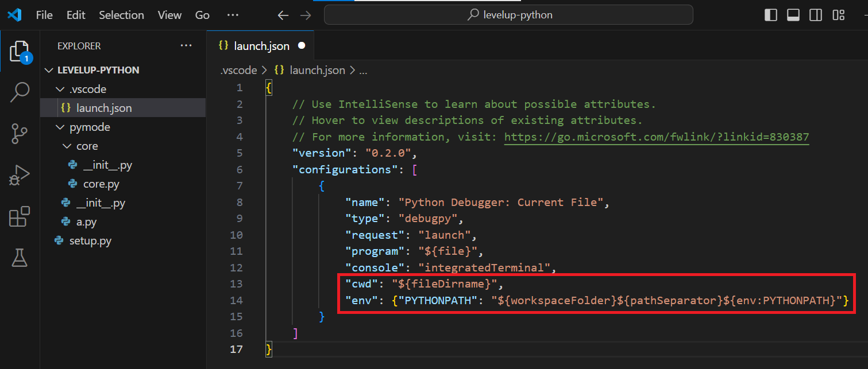Click the "configurations" key on line 6
The height and width of the screenshot is (369, 868).
(x=345, y=170)
